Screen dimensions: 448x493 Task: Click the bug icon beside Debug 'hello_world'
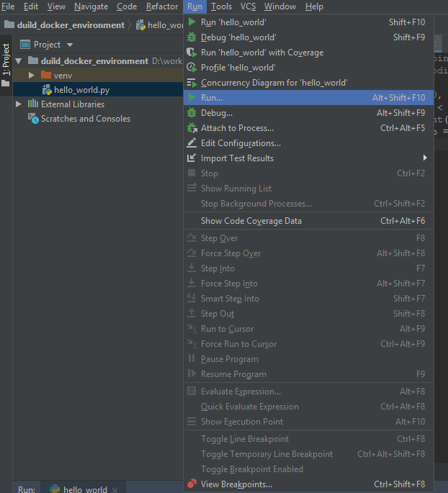[192, 37]
